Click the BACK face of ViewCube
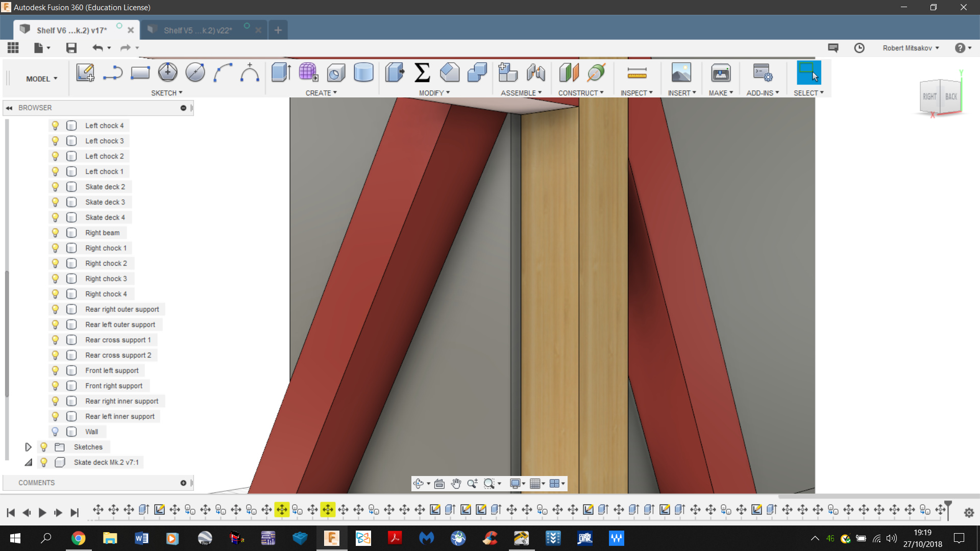The image size is (980, 551). coord(950,96)
